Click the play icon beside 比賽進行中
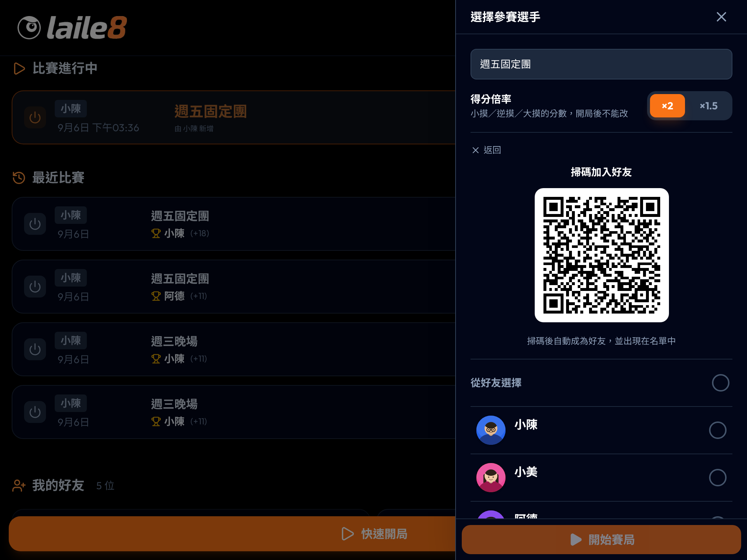Viewport: 747px width, 560px height. pos(19,68)
